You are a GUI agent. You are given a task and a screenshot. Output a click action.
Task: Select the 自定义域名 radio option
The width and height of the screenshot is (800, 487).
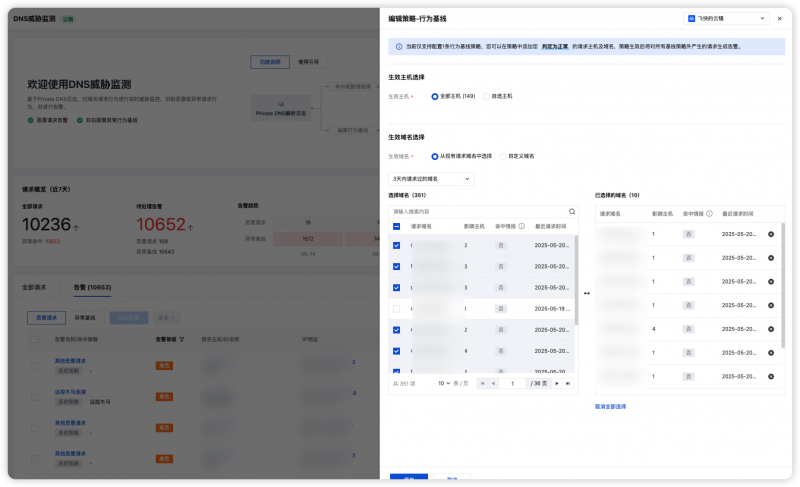click(x=504, y=157)
